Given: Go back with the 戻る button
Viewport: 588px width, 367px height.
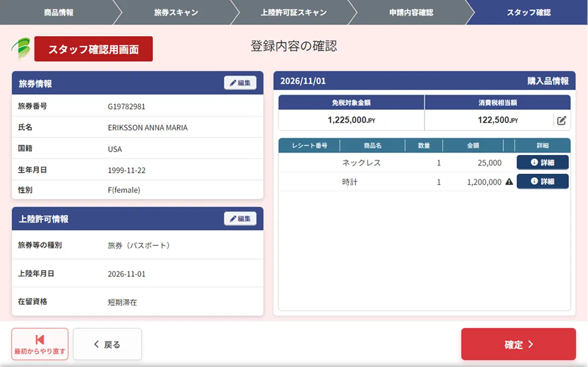Looking at the screenshot, I should click(x=107, y=344).
